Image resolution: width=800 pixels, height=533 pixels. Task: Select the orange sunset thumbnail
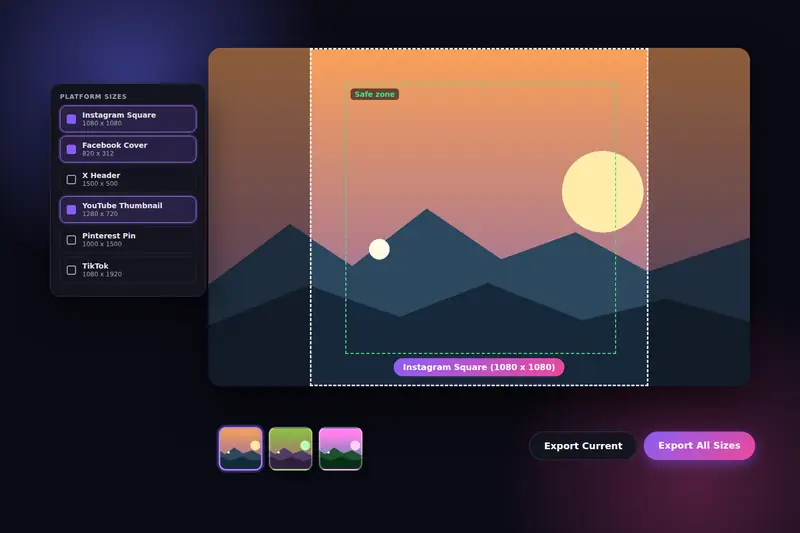pos(240,448)
